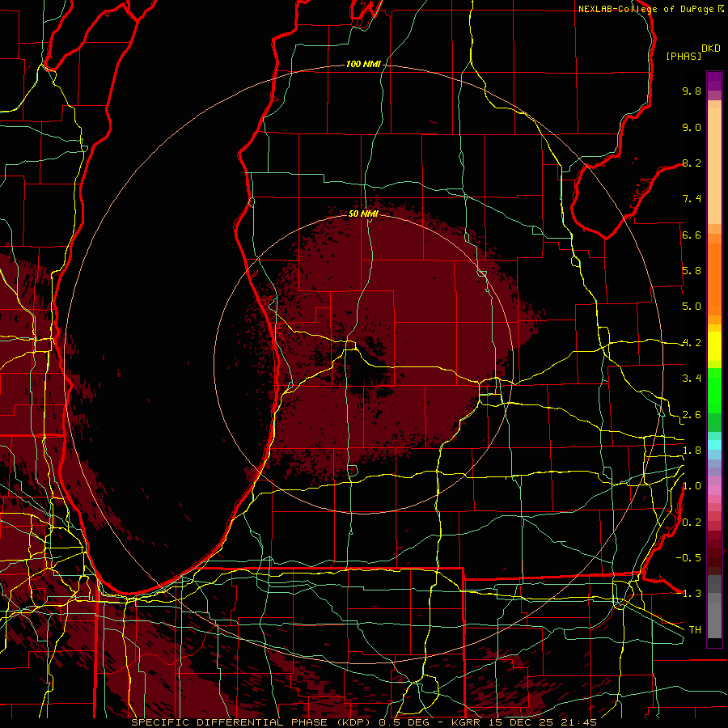Click the 9.0 value on the color scale
Screen dimensions: 728x728
click(x=692, y=127)
